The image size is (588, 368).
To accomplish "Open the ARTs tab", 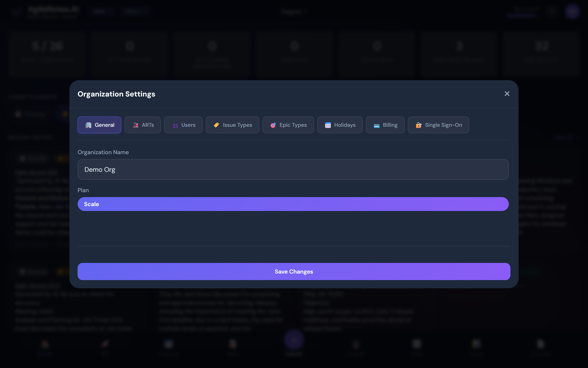I will pyautogui.click(x=143, y=125).
